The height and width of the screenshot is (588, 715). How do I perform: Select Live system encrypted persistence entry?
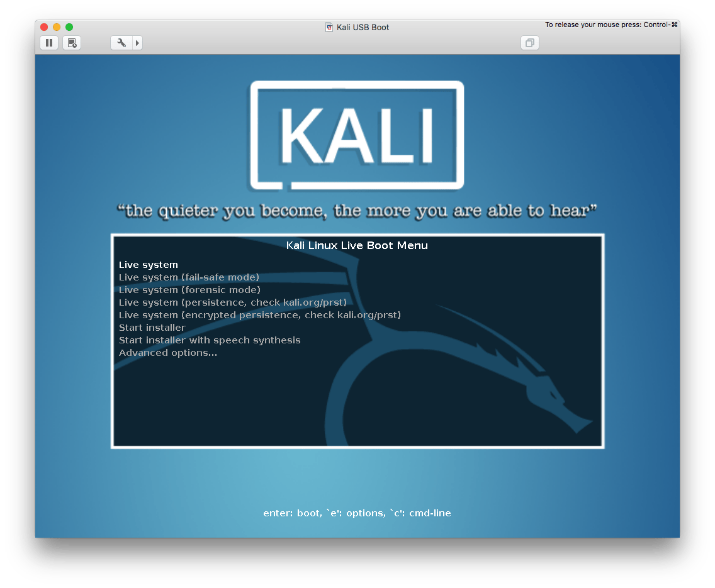point(259,315)
